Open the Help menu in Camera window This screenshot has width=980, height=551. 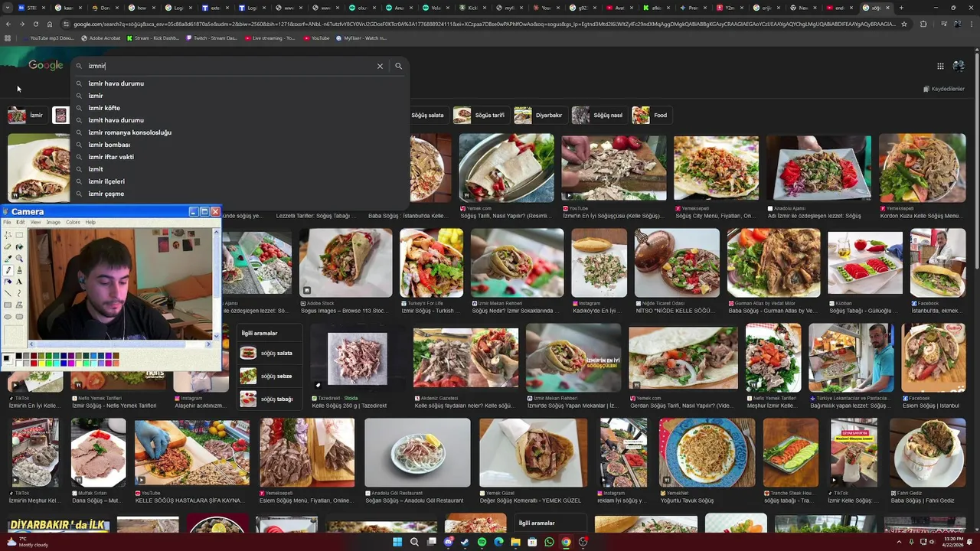90,222
